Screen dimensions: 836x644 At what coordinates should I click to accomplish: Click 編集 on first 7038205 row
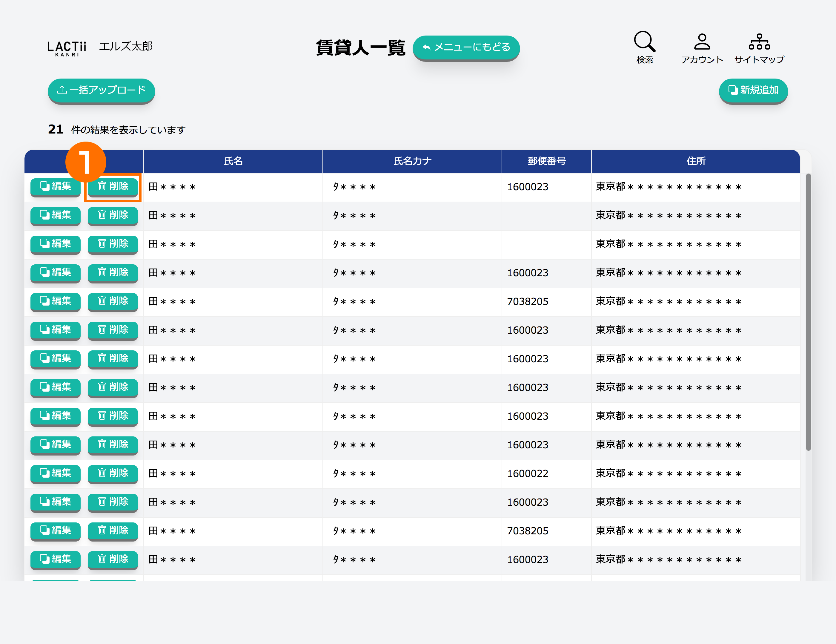pyautogui.click(x=56, y=301)
